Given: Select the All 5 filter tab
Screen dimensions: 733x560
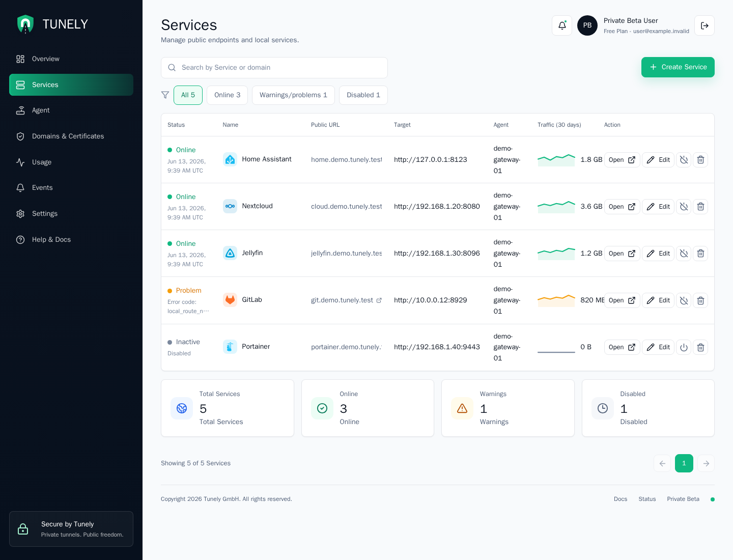Looking at the screenshot, I should tap(188, 95).
